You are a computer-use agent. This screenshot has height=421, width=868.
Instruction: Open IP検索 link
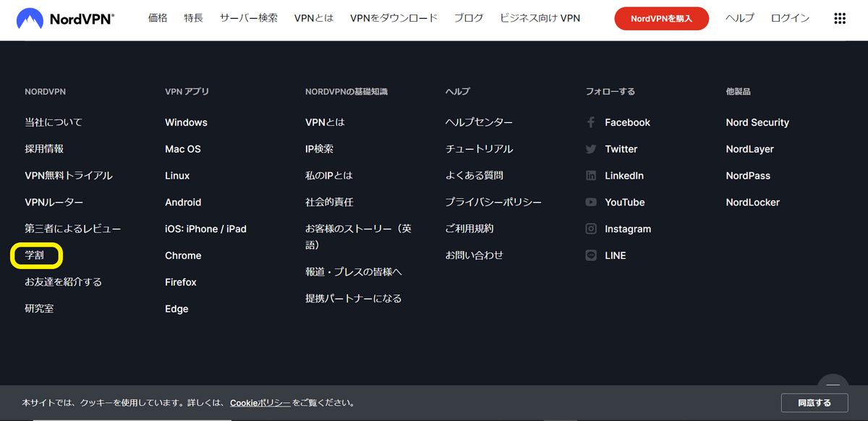click(x=320, y=149)
